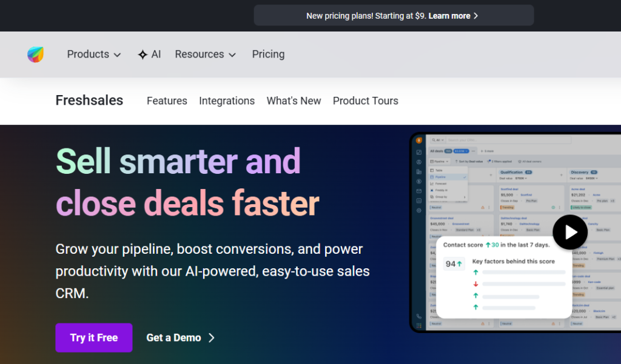Open the Email inbox icon in the sidebar
Image resolution: width=621 pixels, height=364 pixels.
tap(418, 190)
